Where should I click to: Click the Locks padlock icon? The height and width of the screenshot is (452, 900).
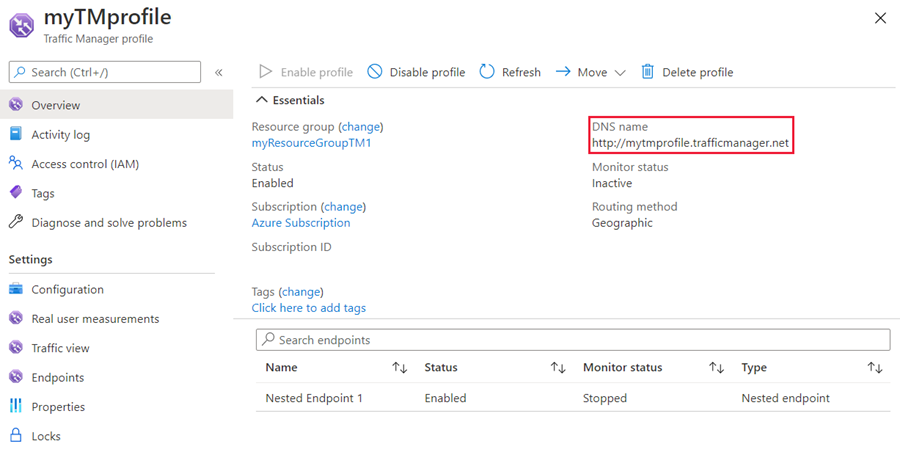[x=15, y=436]
